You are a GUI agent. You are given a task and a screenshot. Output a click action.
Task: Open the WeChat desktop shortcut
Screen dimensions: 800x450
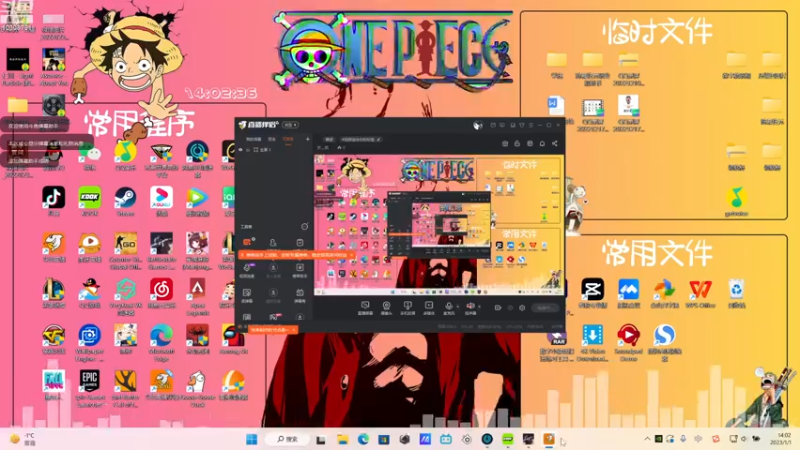(x=90, y=156)
